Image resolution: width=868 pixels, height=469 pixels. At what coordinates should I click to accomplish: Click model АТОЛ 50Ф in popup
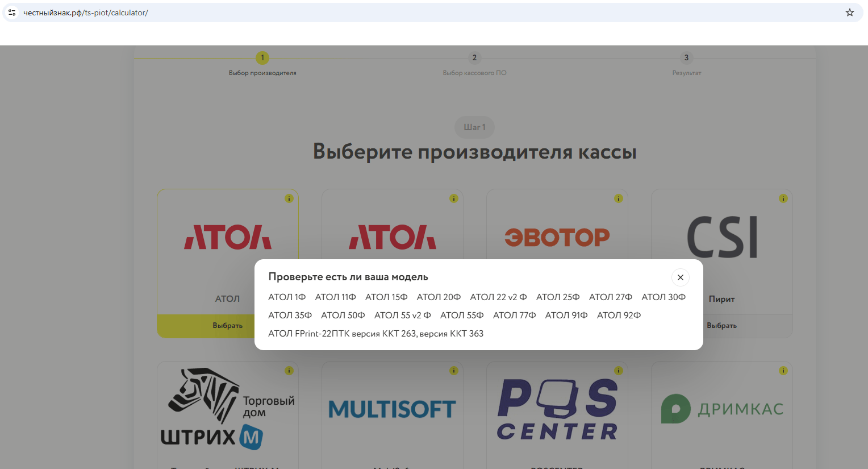(343, 316)
